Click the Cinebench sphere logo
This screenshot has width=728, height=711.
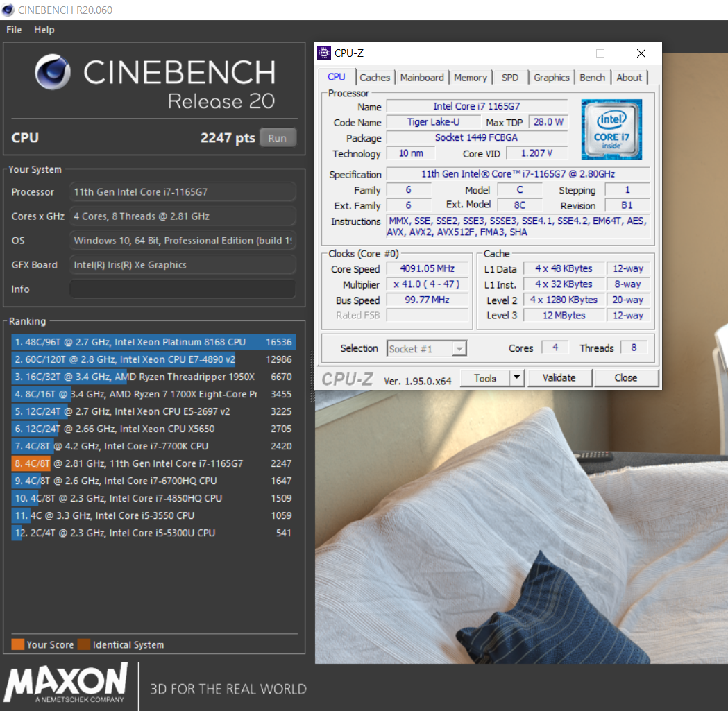pyautogui.click(x=53, y=72)
